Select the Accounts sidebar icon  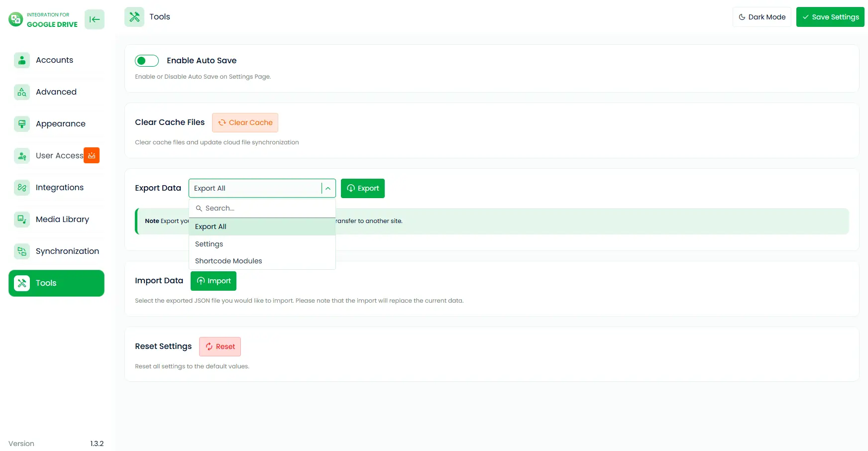tap(21, 60)
